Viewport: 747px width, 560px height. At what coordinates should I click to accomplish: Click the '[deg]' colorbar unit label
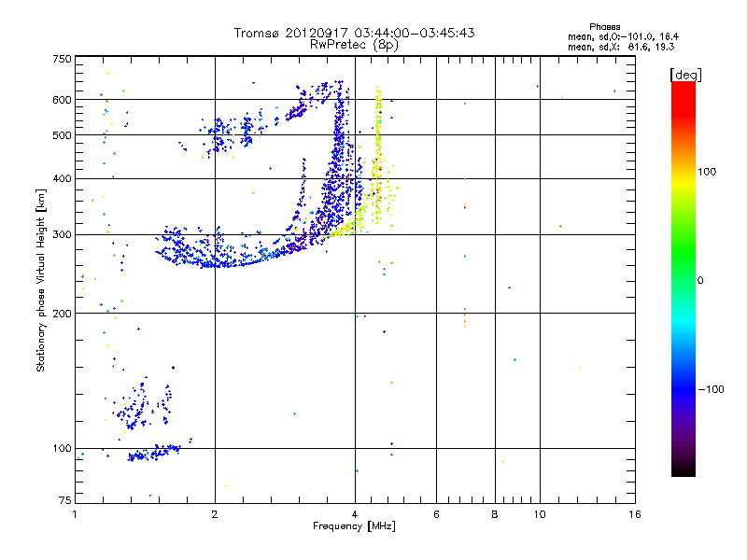[685, 75]
